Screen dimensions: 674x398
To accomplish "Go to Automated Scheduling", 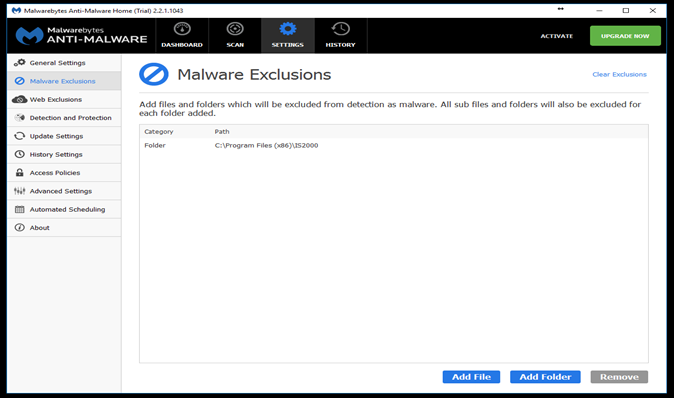I will pos(67,209).
